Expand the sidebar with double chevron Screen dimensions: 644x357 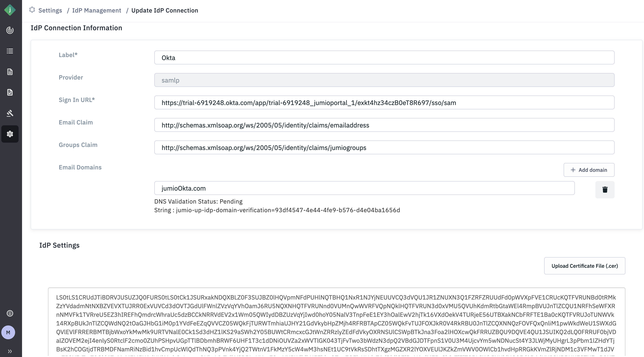10,351
